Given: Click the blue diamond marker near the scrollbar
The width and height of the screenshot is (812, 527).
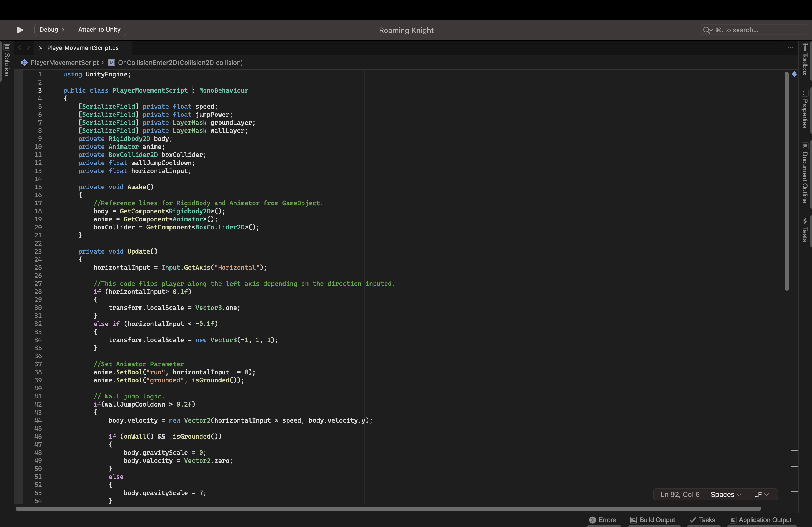Looking at the screenshot, I should [x=794, y=74].
